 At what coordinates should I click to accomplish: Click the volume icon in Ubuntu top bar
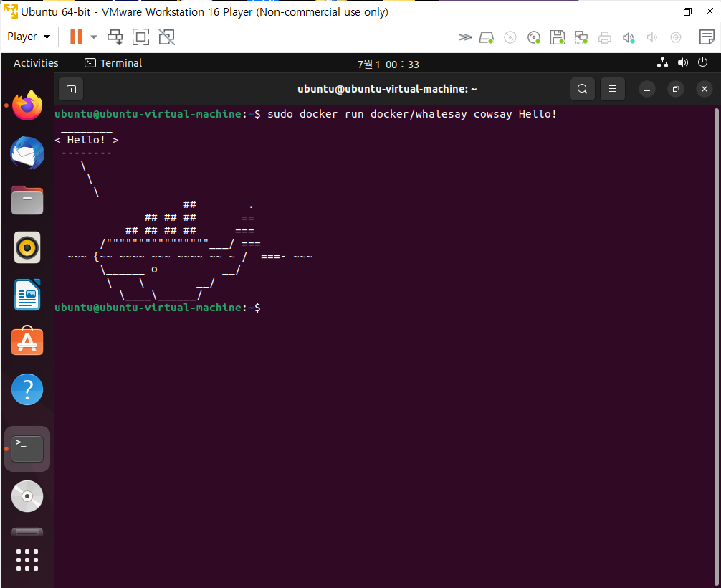[x=683, y=62]
